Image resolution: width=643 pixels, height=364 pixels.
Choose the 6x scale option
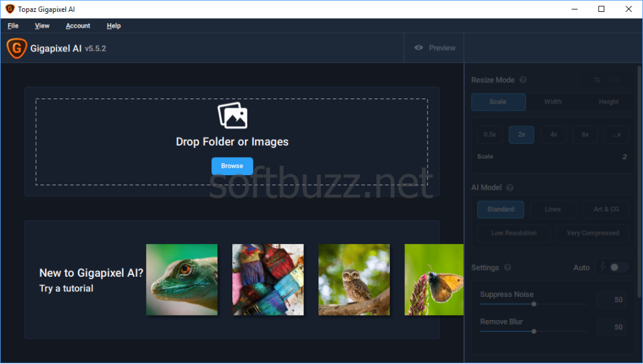click(x=585, y=134)
